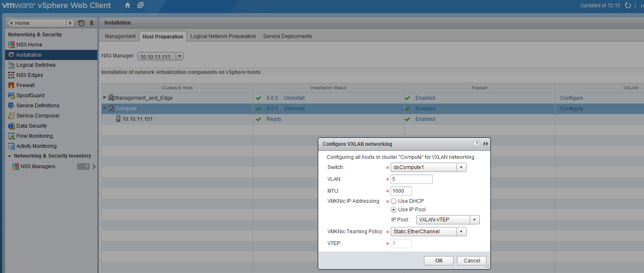This screenshot has height=273, width=644.
Task: Pin the navigator with pin icon
Action: [x=91, y=23]
